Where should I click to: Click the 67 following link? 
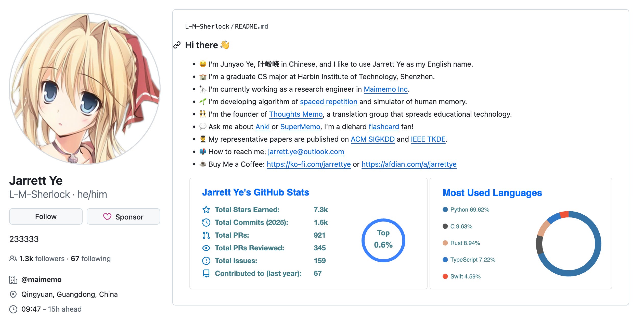coord(91,259)
